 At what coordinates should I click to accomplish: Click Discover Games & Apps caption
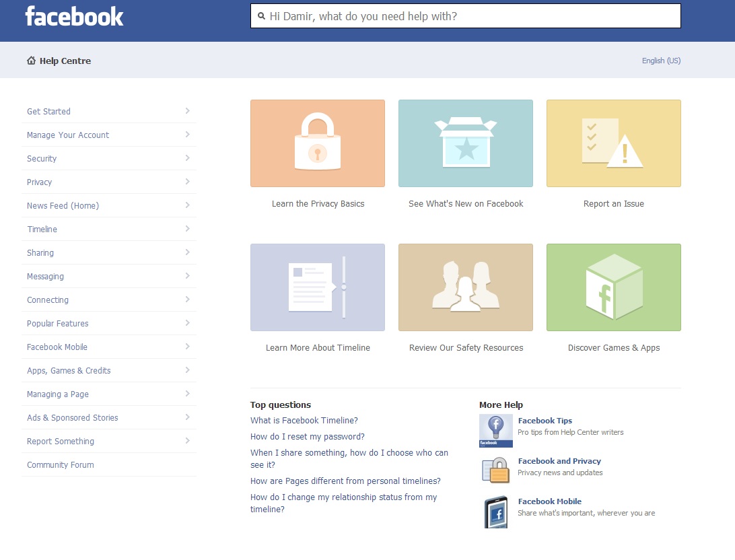click(x=614, y=348)
